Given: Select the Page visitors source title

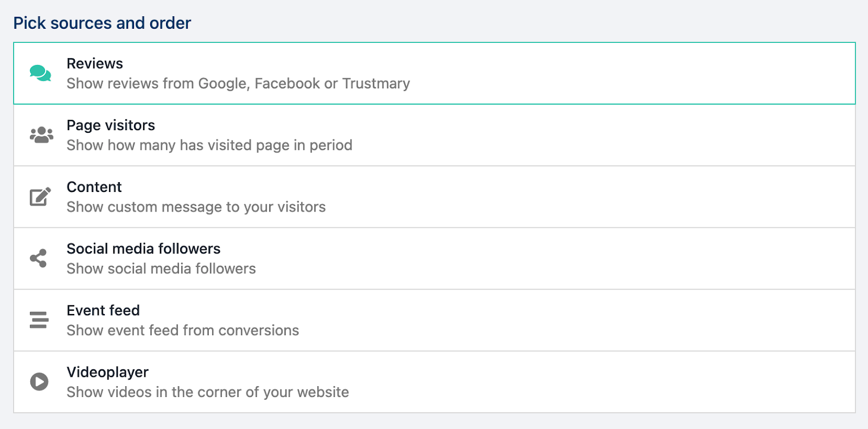Looking at the screenshot, I should pyautogui.click(x=111, y=125).
